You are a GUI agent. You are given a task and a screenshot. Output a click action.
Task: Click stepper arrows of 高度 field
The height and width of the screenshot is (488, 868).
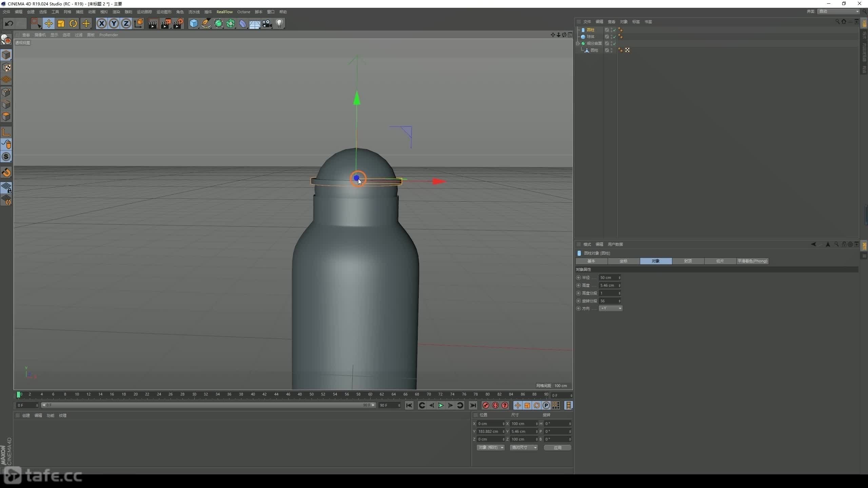click(619, 285)
